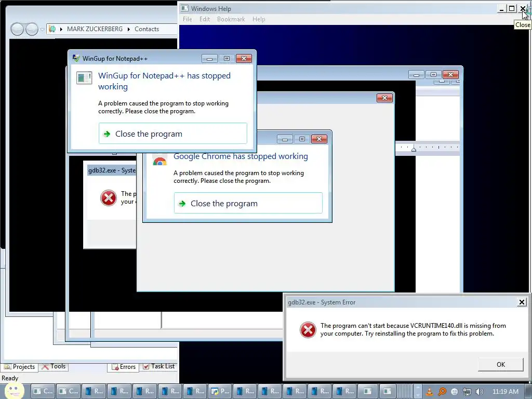
Task: Switch to the Errors tab
Action: 123,367
